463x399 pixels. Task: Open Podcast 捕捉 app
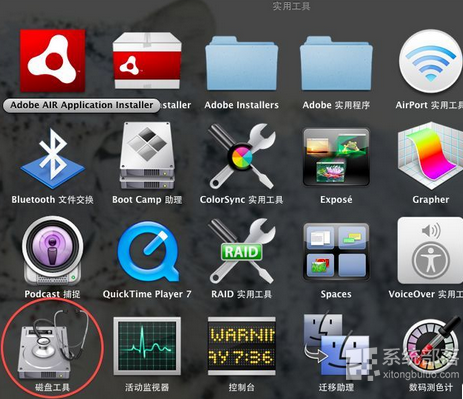pyautogui.click(x=52, y=250)
